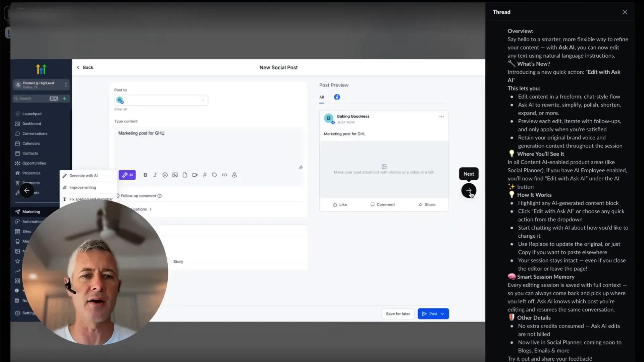Click Share in post preview

427,205
